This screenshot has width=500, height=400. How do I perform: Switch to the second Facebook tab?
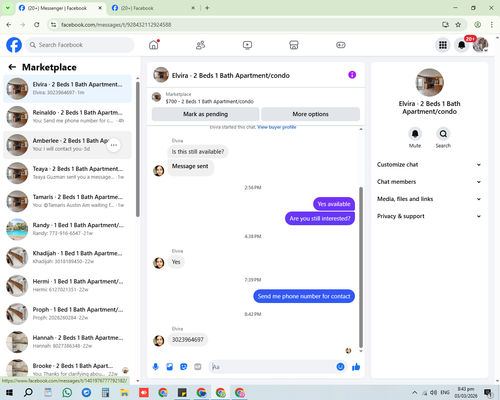[x=153, y=8]
